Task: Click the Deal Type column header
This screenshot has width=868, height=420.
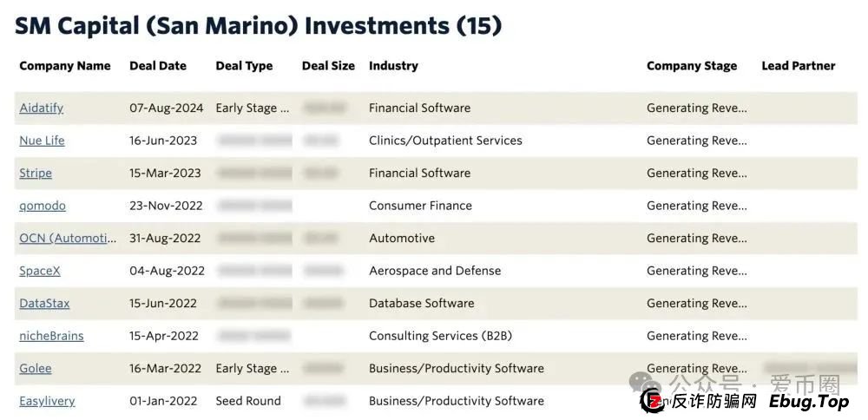Action: (x=244, y=66)
